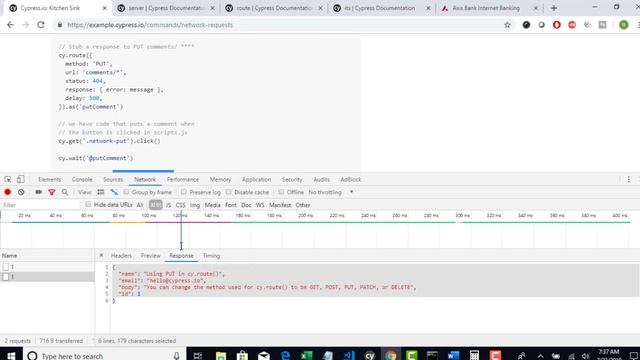
Task: Filter requests by CSS type
Action: point(180,205)
